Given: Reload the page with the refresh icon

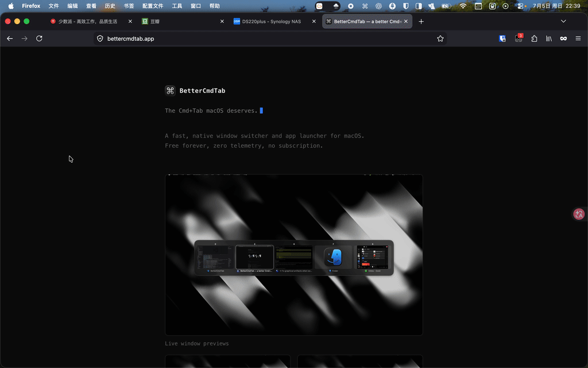Looking at the screenshot, I should [x=39, y=39].
